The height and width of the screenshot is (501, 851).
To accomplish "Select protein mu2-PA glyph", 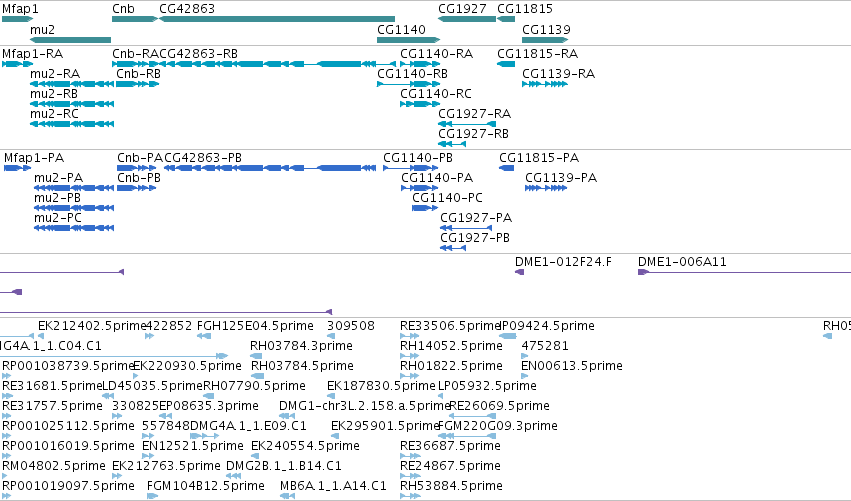I will (x=74, y=188).
